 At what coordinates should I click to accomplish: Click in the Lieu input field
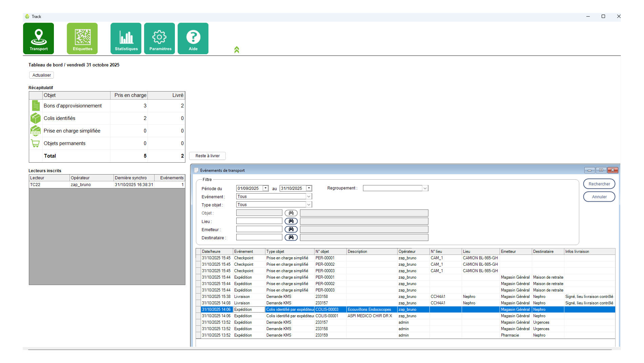coord(259,221)
